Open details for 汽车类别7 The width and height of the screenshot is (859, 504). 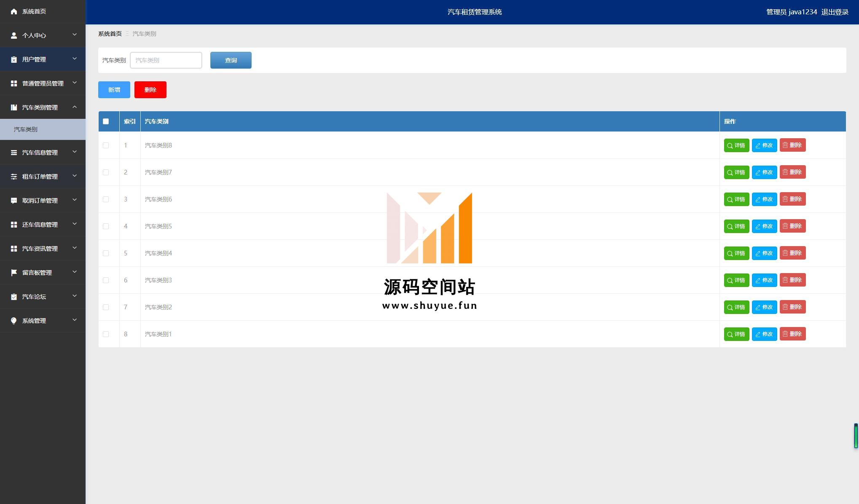(736, 172)
